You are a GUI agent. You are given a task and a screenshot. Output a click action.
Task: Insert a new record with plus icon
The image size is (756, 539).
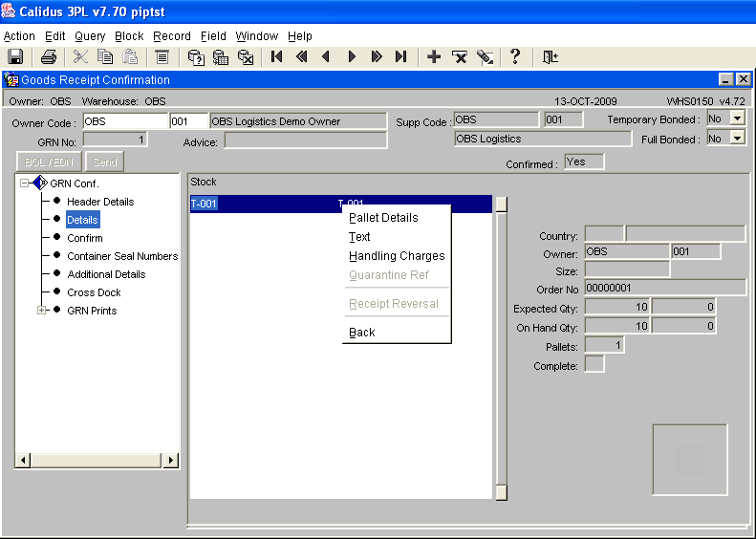point(434,57)
